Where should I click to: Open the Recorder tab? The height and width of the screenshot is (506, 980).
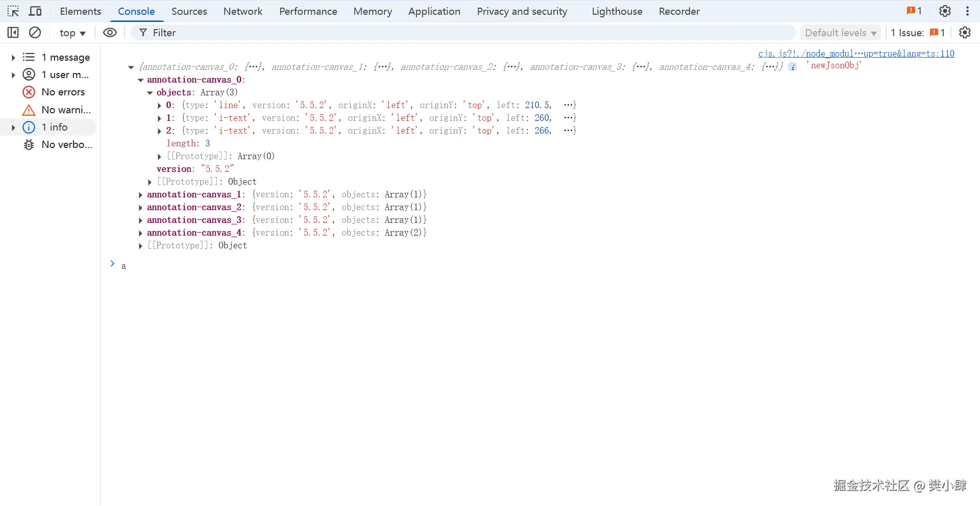pos(679,11)
